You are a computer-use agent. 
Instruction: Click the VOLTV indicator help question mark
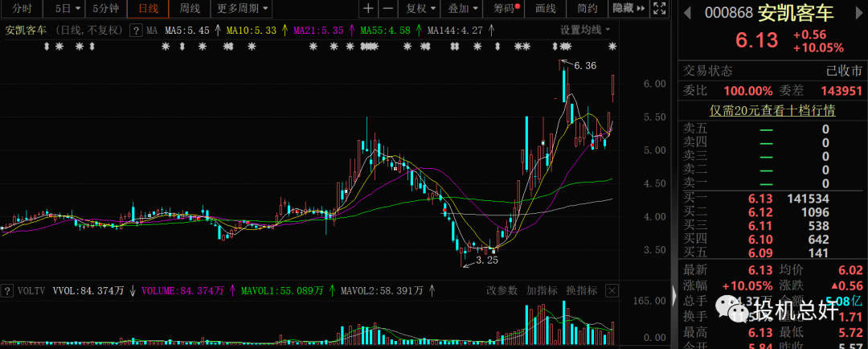(8, 290)
